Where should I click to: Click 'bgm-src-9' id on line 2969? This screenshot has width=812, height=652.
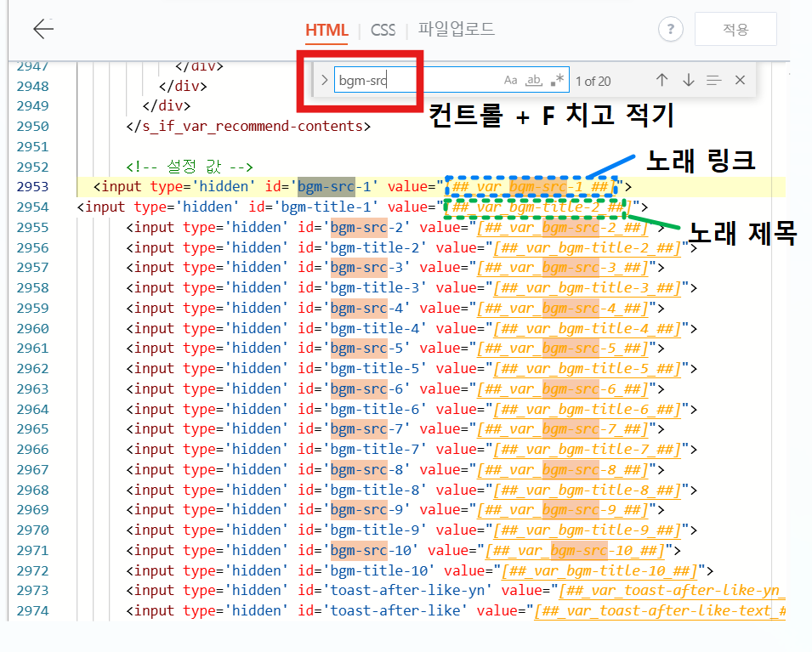click(x=366, y=509)
